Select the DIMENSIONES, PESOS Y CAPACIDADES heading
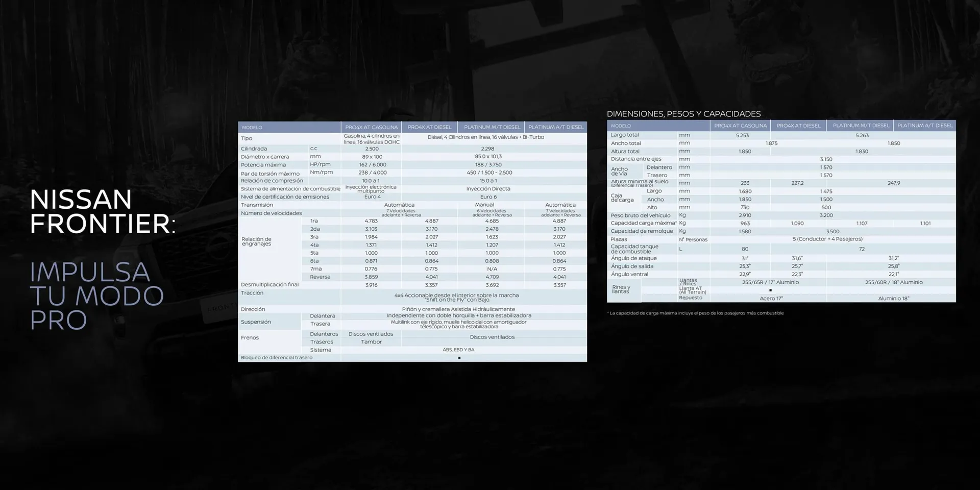This screenshot has width=980, height=490. click(x=683, y=114)
